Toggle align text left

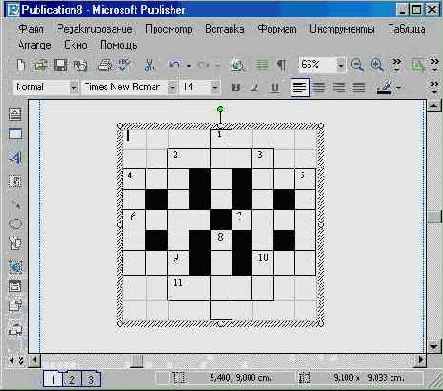(x=299, y=88)
